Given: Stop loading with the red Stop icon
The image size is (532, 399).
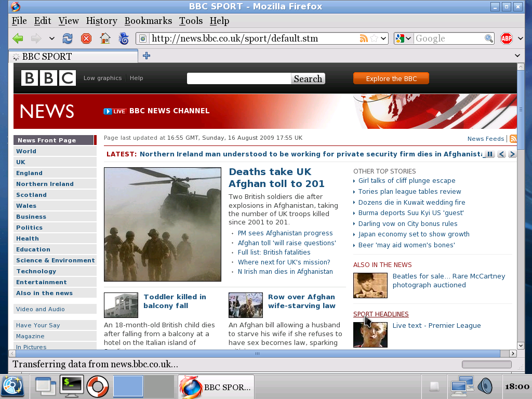Looking at the screenshot, I should click(x=86, y=38).
